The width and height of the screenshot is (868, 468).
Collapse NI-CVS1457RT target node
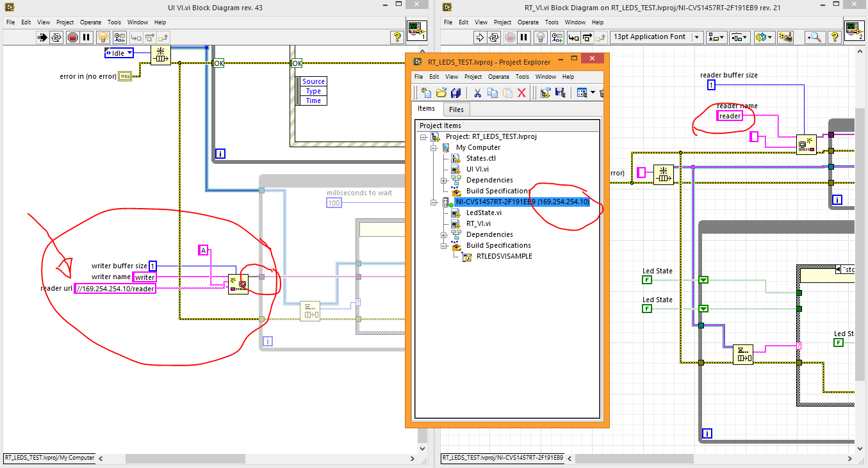[x=434, y=202]
